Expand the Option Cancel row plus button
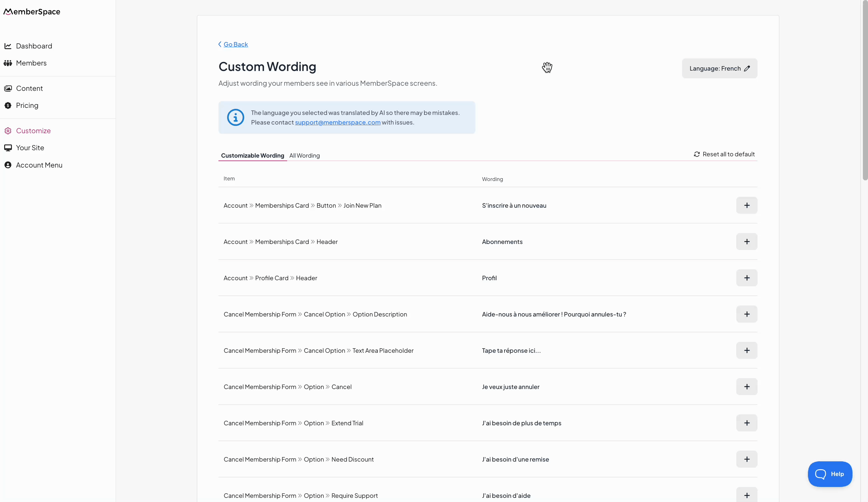The height and width of the screenshot is (502, 868). (x=747, y=387)
